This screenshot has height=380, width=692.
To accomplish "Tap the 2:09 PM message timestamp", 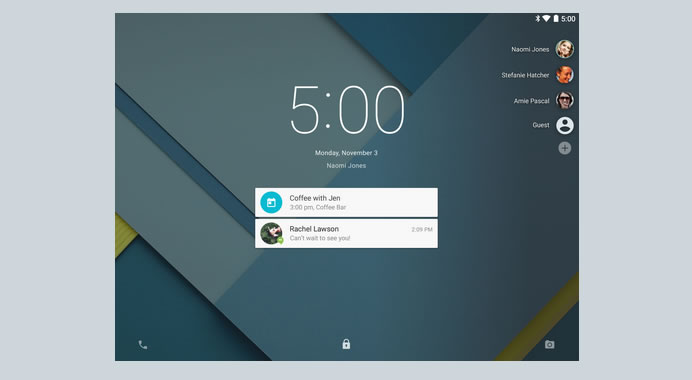I will pyautogui.click(x=422, y=230).
